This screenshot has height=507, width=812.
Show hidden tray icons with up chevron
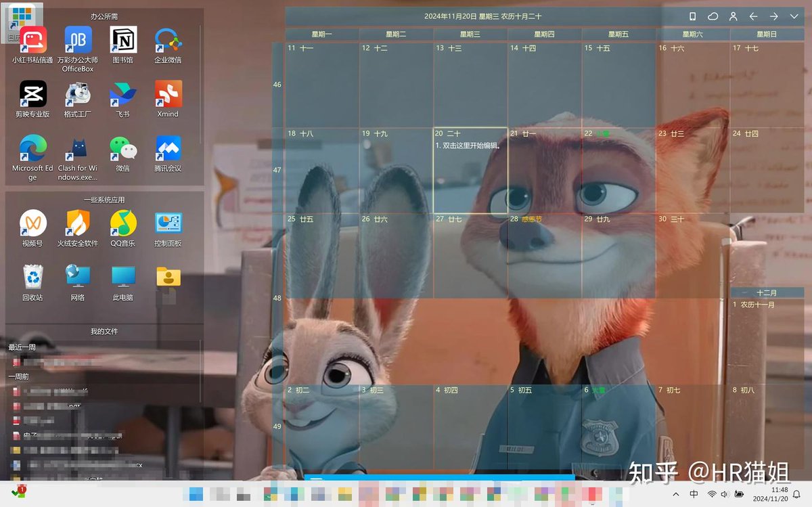click(x=675, y=494)
